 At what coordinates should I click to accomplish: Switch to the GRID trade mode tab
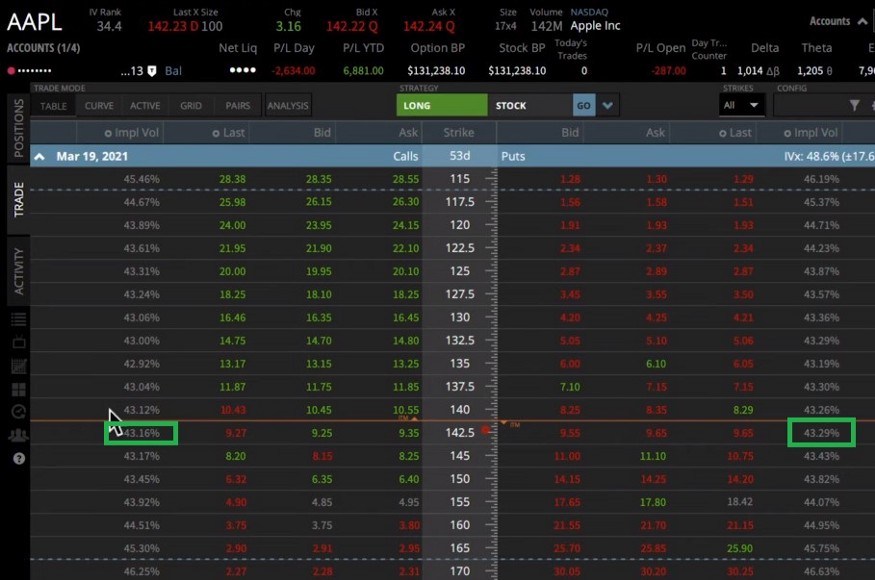click(191, 106)
